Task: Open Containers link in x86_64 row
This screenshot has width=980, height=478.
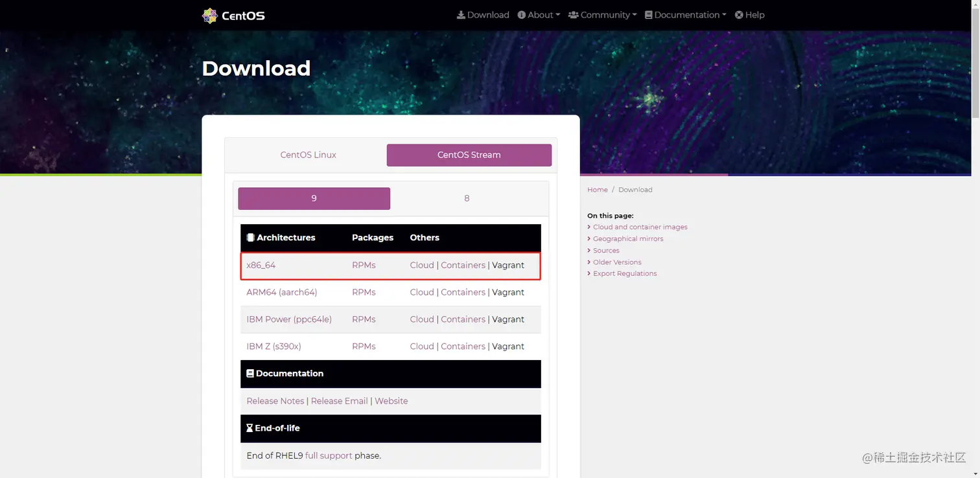Action: coord(463,265)
